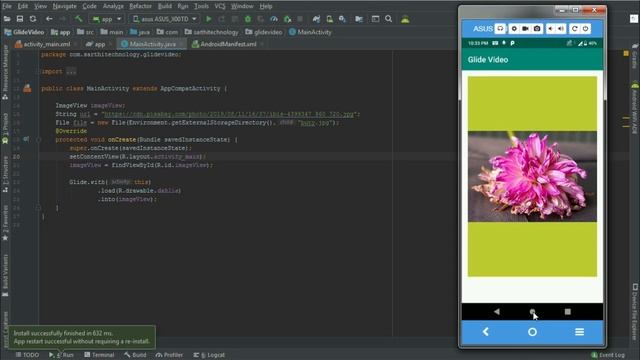Click the Open folder toolbar icon

click(x=7, y=19)
